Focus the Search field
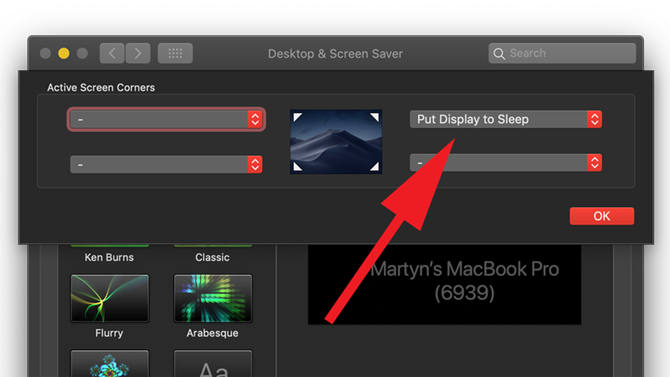670x377 pixels. coord(562,53)
